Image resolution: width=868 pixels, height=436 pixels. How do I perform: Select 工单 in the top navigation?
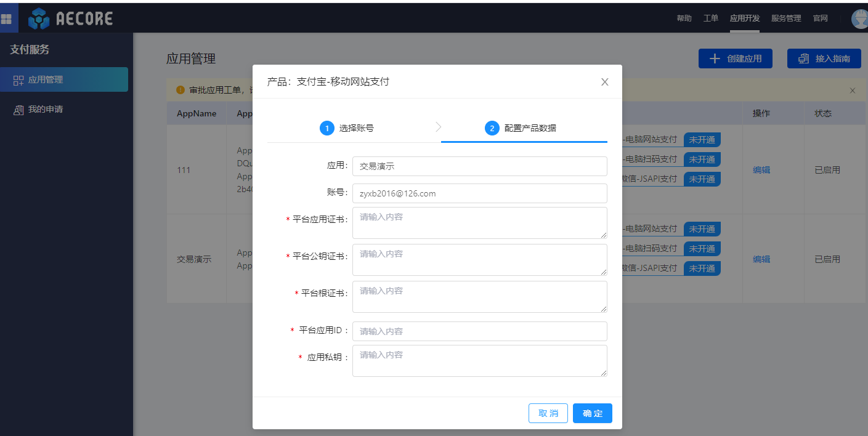click(711, 18)
